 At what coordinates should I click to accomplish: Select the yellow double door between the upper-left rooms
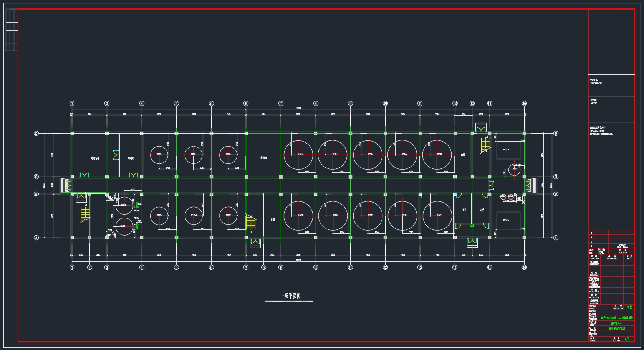coord(116,155)
